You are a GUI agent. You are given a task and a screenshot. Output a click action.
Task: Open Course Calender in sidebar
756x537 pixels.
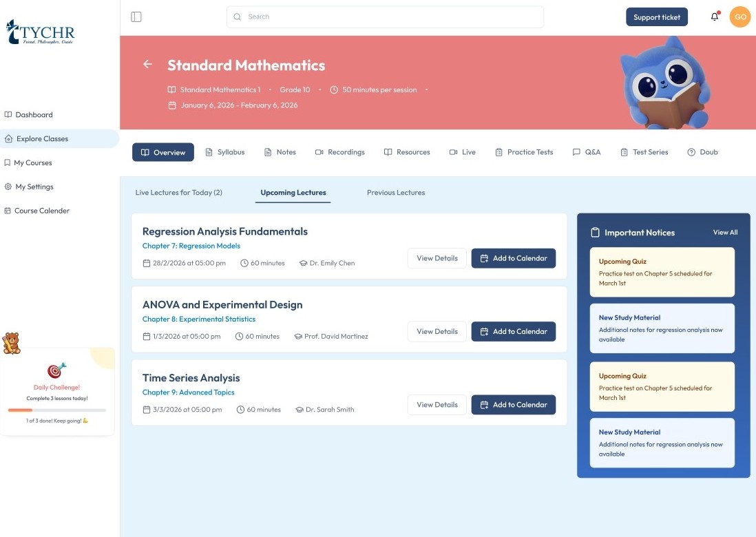click(41, 211)
